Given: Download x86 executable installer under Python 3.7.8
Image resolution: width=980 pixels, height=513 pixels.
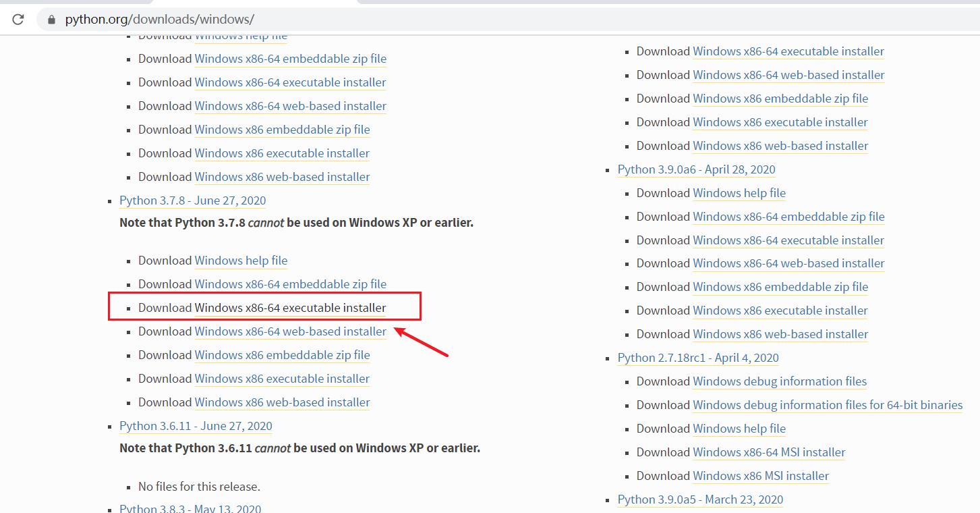Looking at the screenshot, I should pos(282,379).
